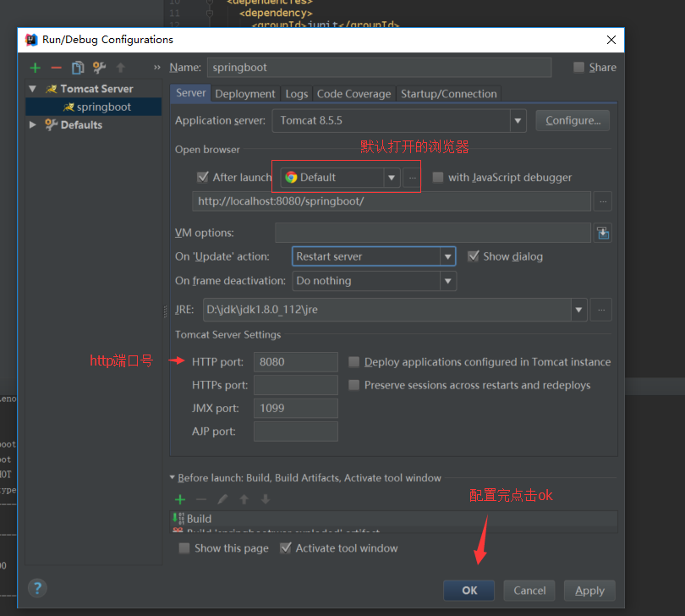This screenshot has height=616, width=685.
Task: Click the empty AJP port field
Action: 296,432
